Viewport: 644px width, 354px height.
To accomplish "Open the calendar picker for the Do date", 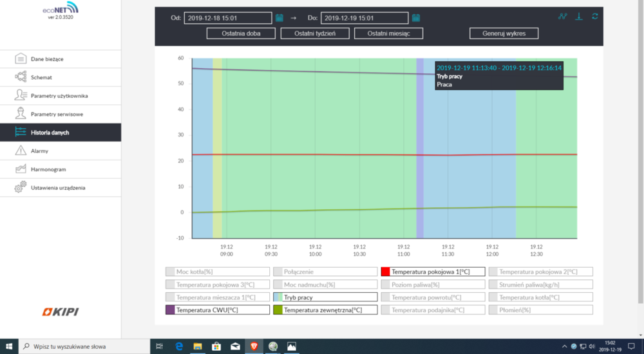I will (416, 18).
